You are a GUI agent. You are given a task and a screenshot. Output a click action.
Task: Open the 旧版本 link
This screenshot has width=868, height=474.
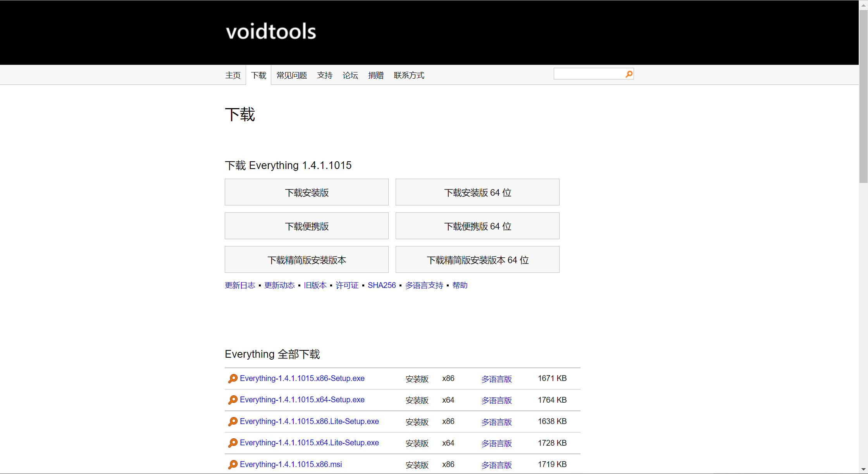315,285
